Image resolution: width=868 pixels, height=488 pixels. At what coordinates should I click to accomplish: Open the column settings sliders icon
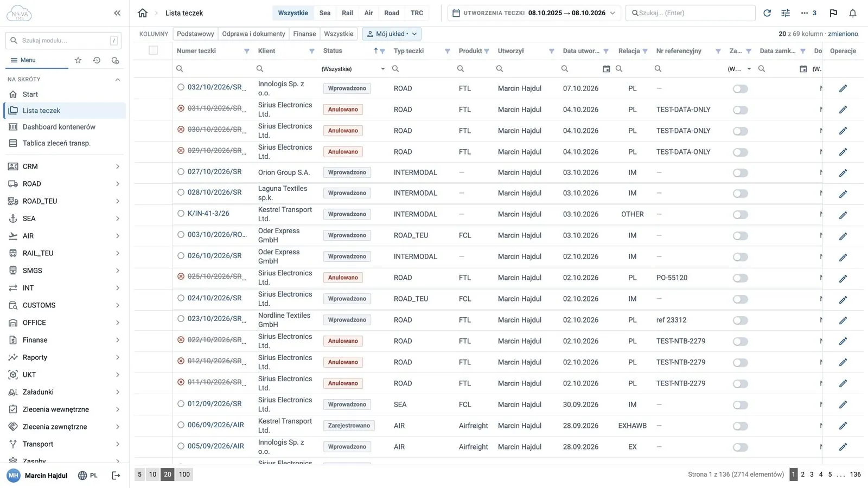pyautogui.click(x=786, y=13)
